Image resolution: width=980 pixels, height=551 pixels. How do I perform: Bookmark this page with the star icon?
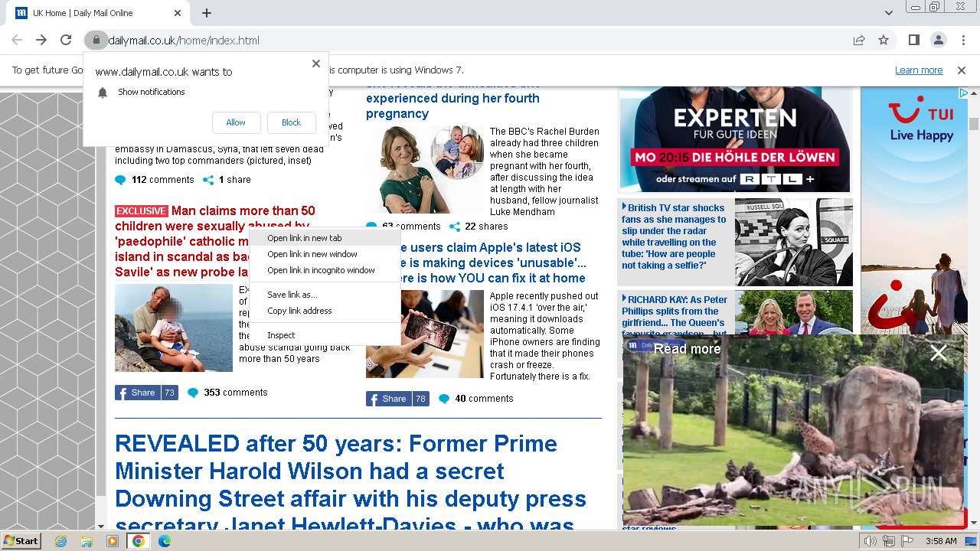(x=884, y=41)
